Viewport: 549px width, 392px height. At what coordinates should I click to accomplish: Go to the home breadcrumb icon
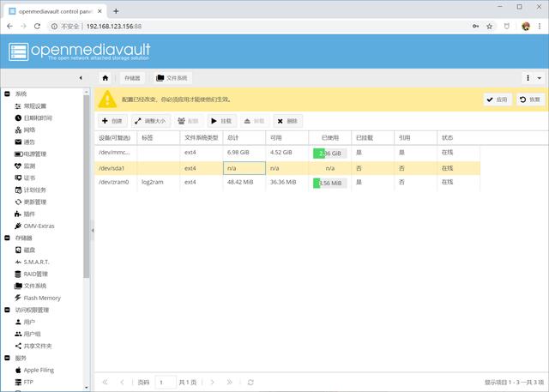point(105,78)
